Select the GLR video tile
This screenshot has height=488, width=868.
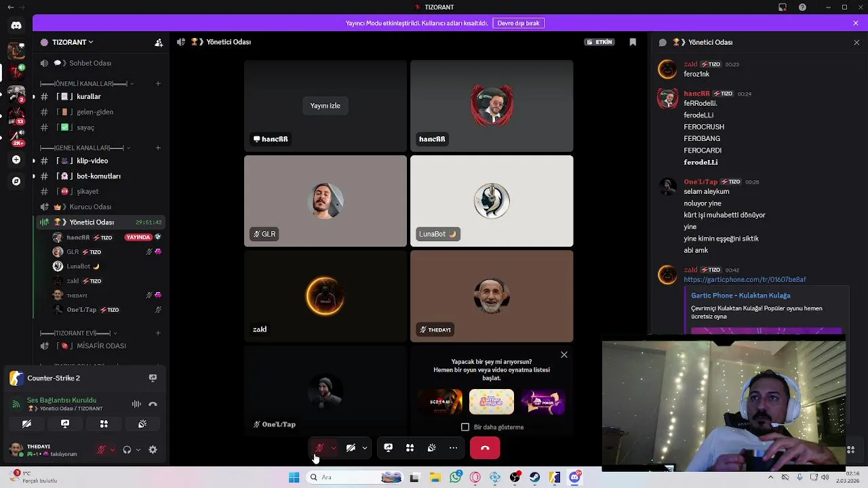tap(325, 201)
